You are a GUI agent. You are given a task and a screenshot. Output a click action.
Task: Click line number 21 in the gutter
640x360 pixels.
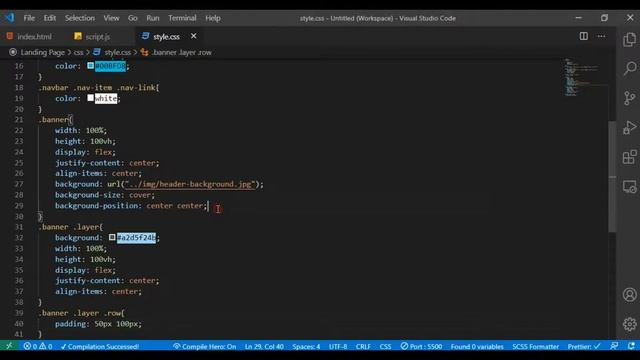[19, 120]
